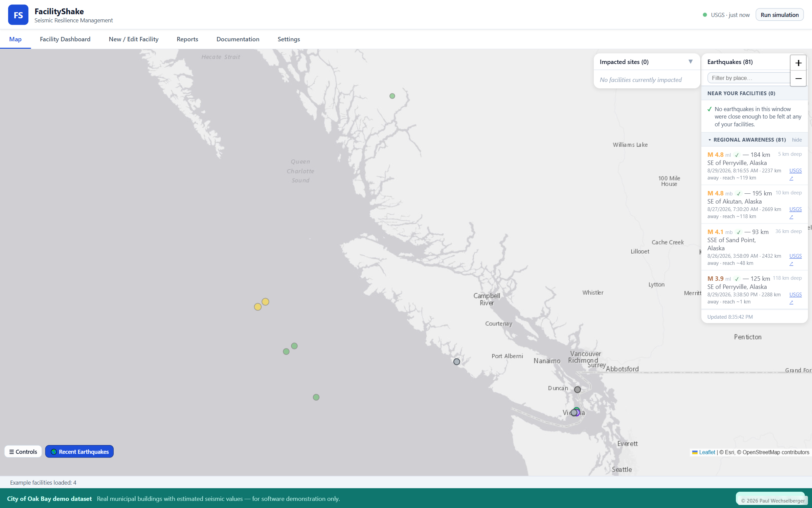Click the Penticton map label
The height and width of the screenshot is (508, 812).
pos(748,337)
